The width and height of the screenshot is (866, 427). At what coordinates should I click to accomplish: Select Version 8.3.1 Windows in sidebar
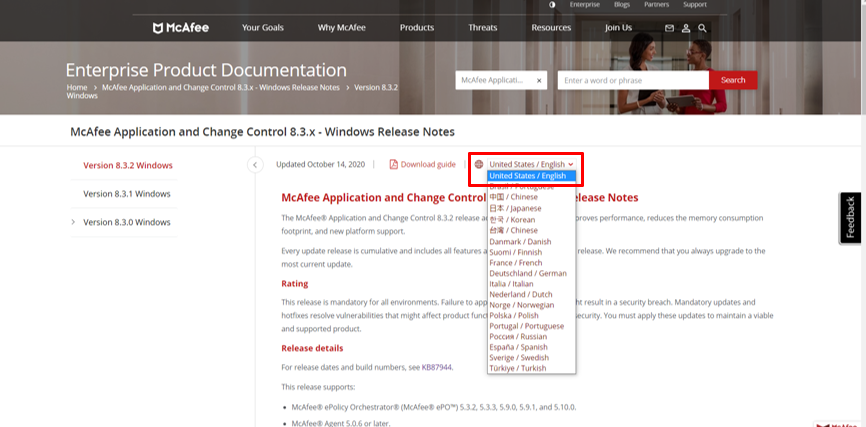point(126,194)
